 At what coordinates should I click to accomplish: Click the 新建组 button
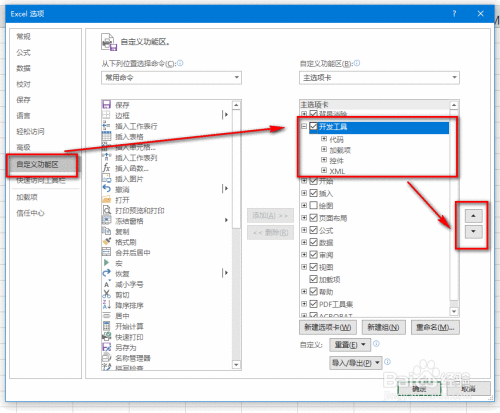click(x=383, y=327)
